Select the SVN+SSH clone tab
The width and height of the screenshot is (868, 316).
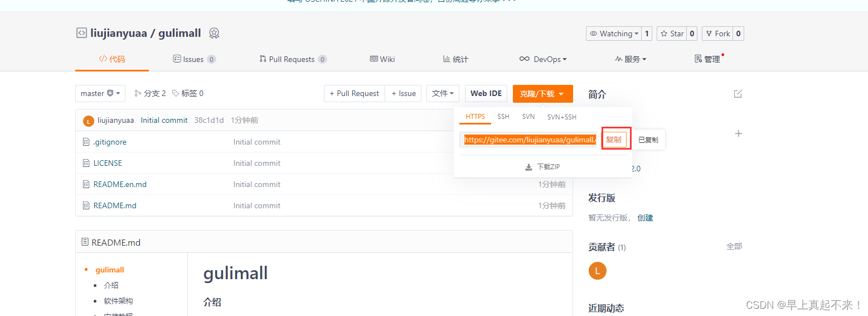[562, 117]
